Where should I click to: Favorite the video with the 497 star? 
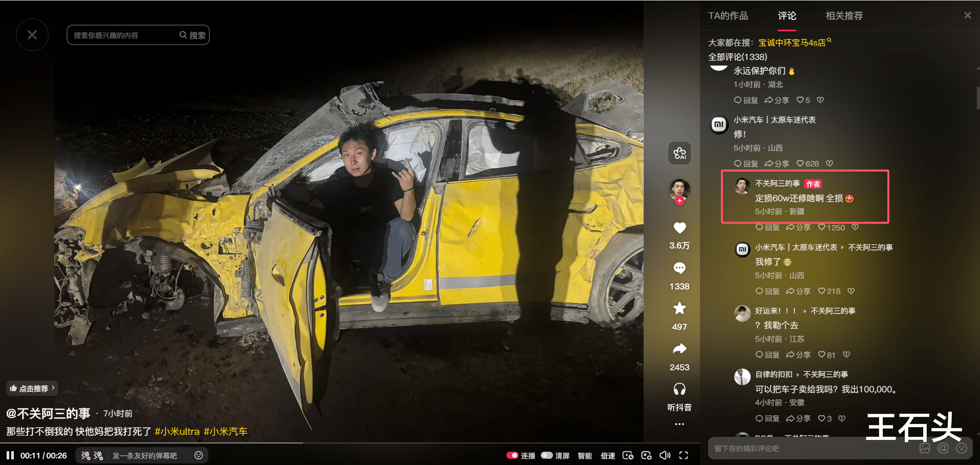(679, 308)
